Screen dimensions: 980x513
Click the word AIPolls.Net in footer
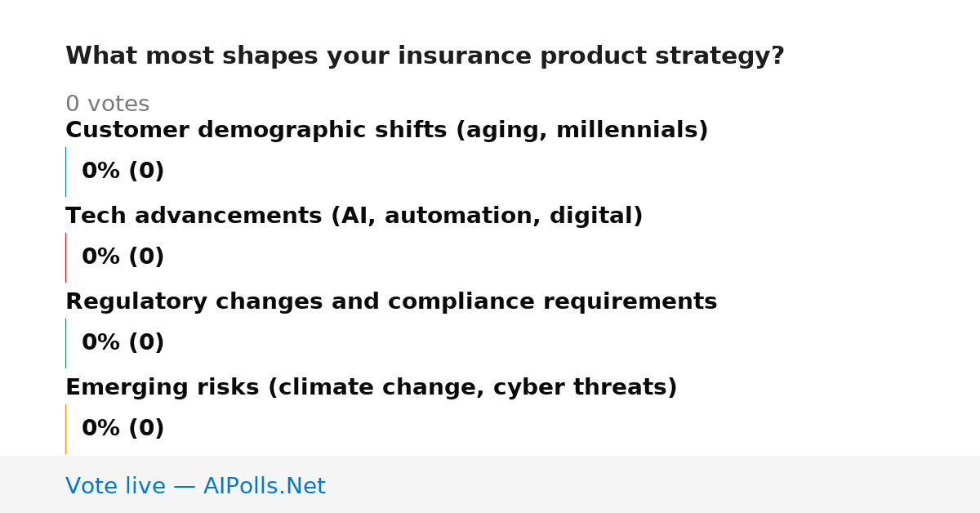[x=265, y=486]
